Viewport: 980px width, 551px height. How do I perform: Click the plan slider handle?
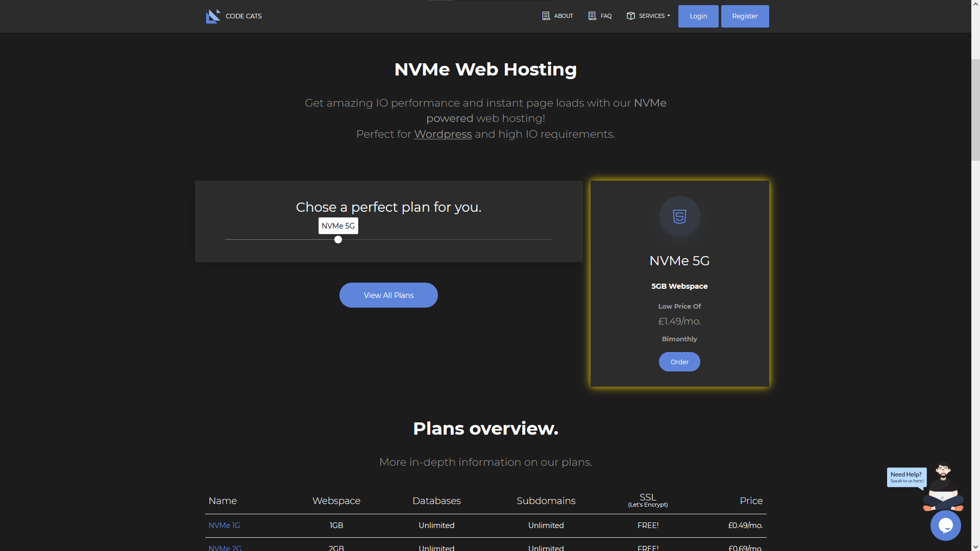tap(338, 240)
